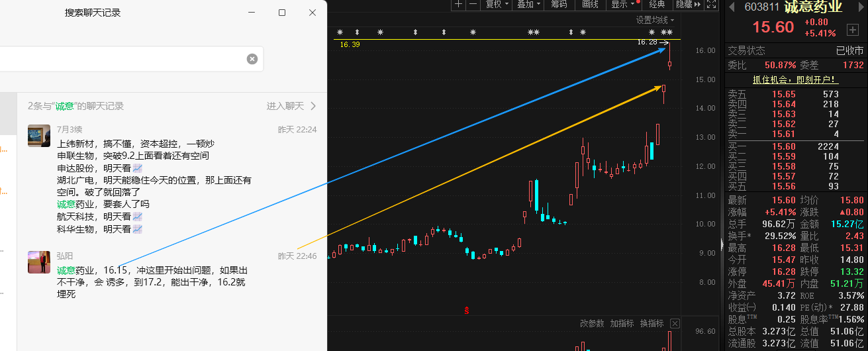Maximize the 搜索聊天记录 window
The width and height of the screenshot is (868, 351).
(282, 13)
